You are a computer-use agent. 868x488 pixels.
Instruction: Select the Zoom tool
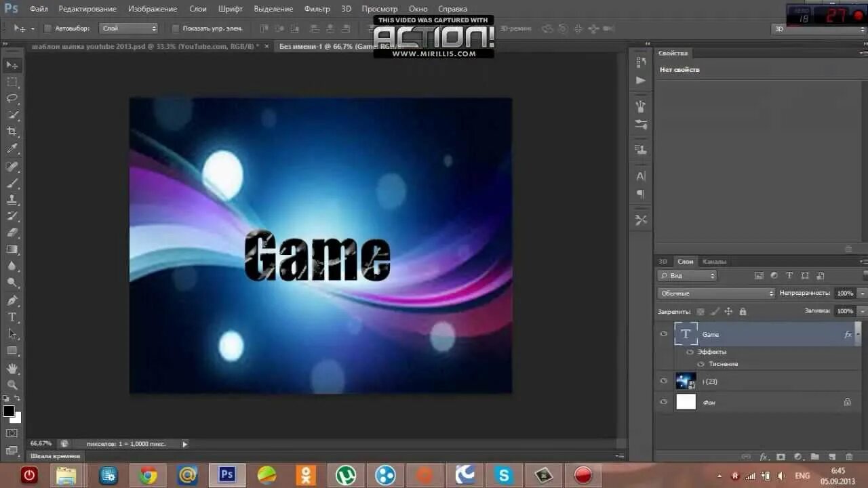coord(12,385)
